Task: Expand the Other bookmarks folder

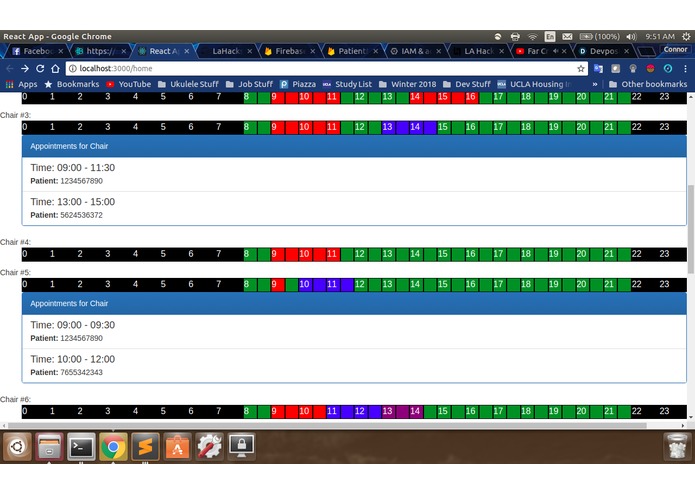Action: (x=648, y=84)
